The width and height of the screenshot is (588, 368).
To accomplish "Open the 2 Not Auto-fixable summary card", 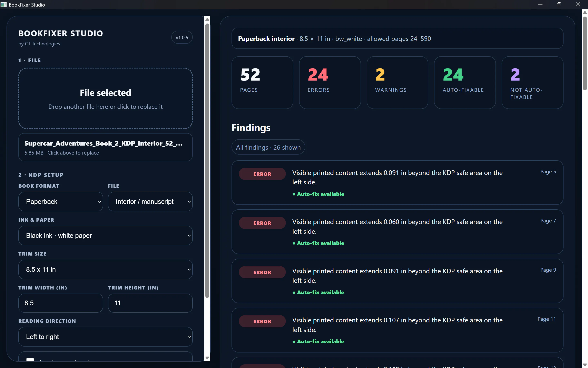I will coord(532,83).
